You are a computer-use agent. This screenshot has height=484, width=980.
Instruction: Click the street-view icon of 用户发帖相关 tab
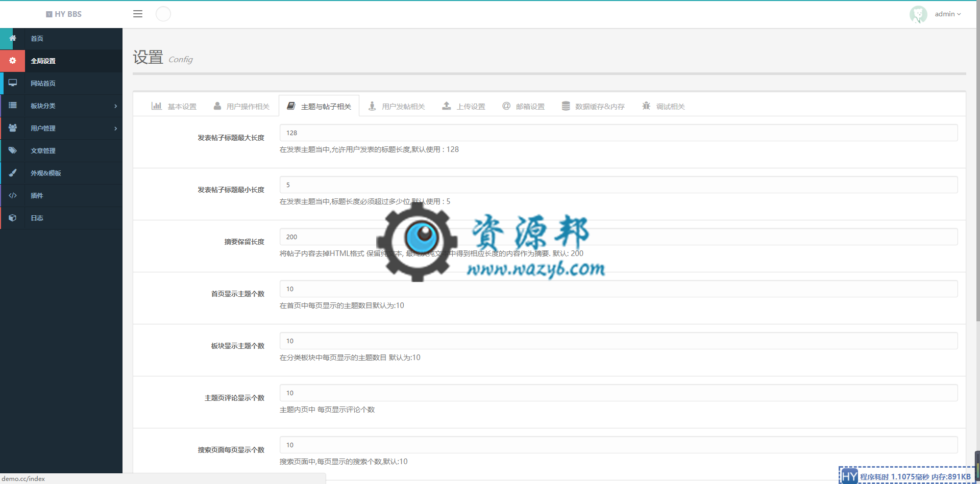tap(372, 106)
